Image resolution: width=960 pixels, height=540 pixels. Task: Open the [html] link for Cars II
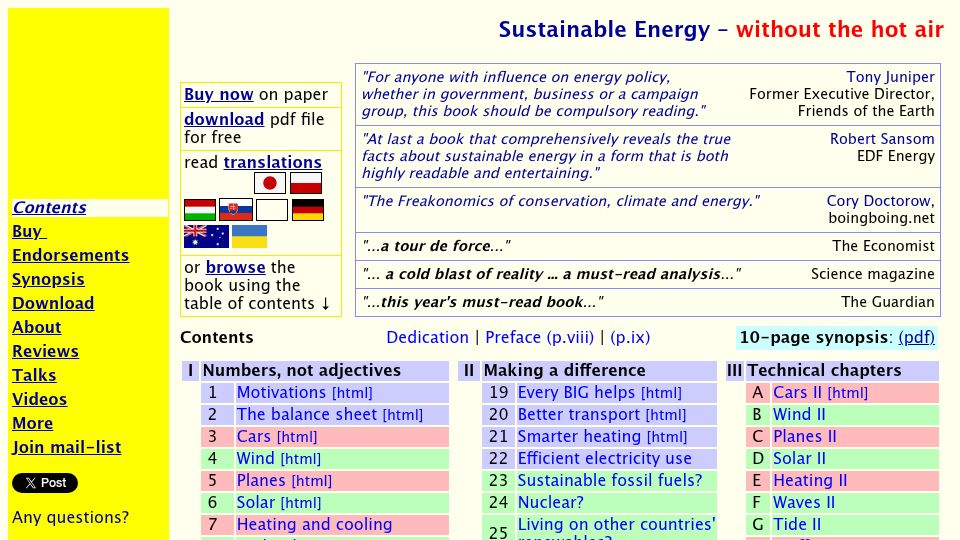pos(848,393)
